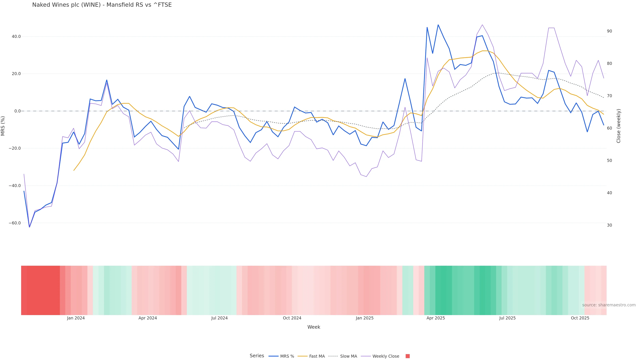Click the 90 right axis tick label
Screen dimensions: 644x362
tap(609, 31)
